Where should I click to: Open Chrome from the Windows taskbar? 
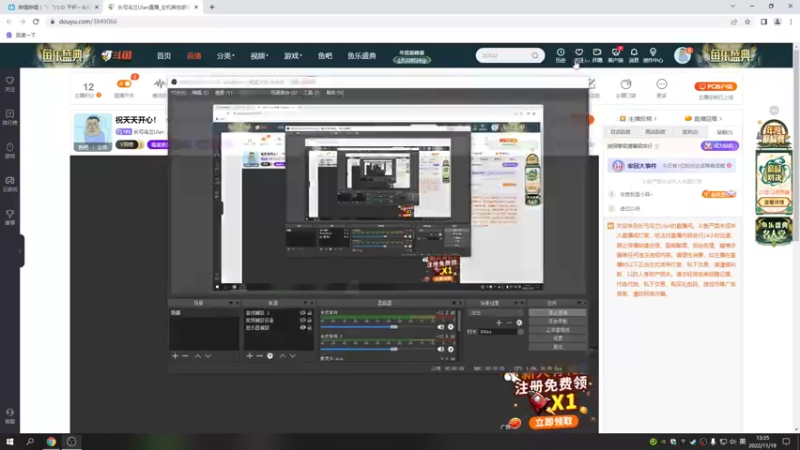pyautogui.click(x=51, y=442)
